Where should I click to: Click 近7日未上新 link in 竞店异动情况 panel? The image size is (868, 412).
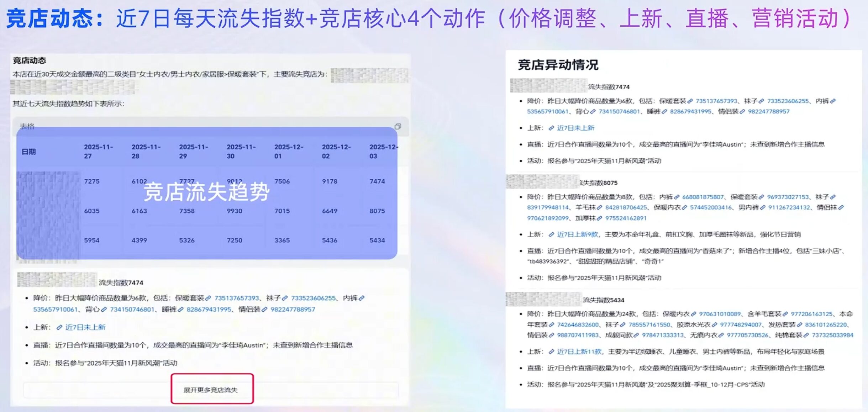coord(575,128)
